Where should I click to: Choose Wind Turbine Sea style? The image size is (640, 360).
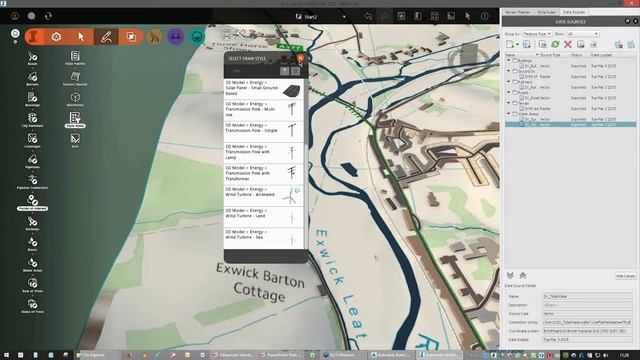(264, 238)
